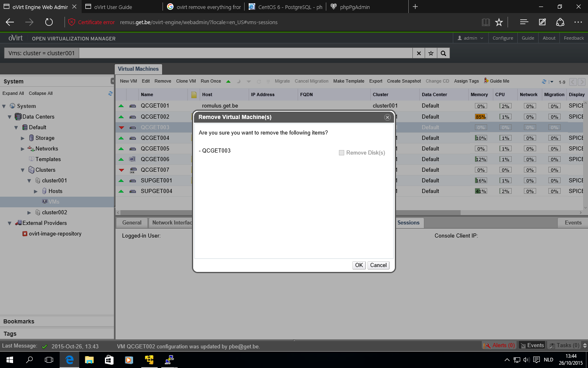588x368 pixels.
Task: Confirm removal with the OK button
Action: (359, 265)
